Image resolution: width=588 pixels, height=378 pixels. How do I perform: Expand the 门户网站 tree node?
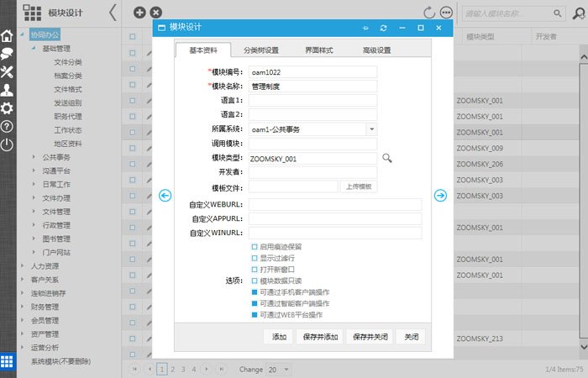(34, 252)
